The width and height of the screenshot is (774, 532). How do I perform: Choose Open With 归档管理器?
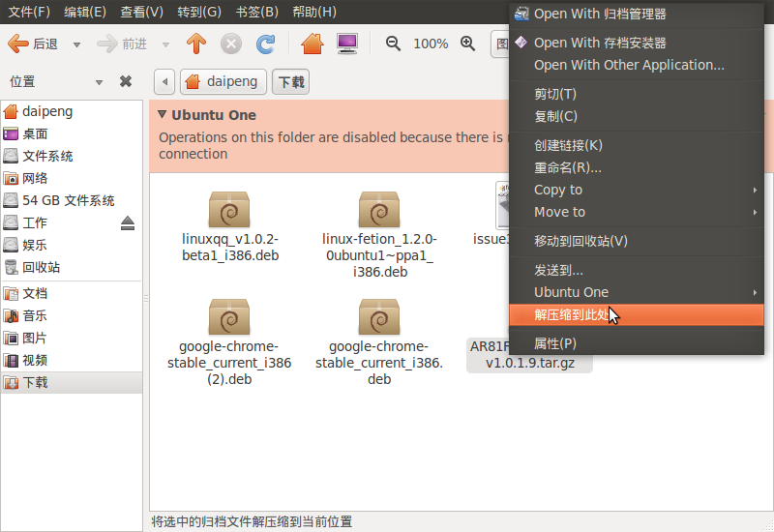(x=637, y=14)
